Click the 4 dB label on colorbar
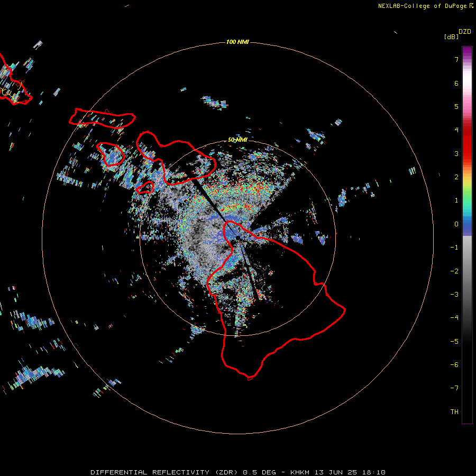The height and width of the screenshot is (476, 476). [x=456, y=130]
